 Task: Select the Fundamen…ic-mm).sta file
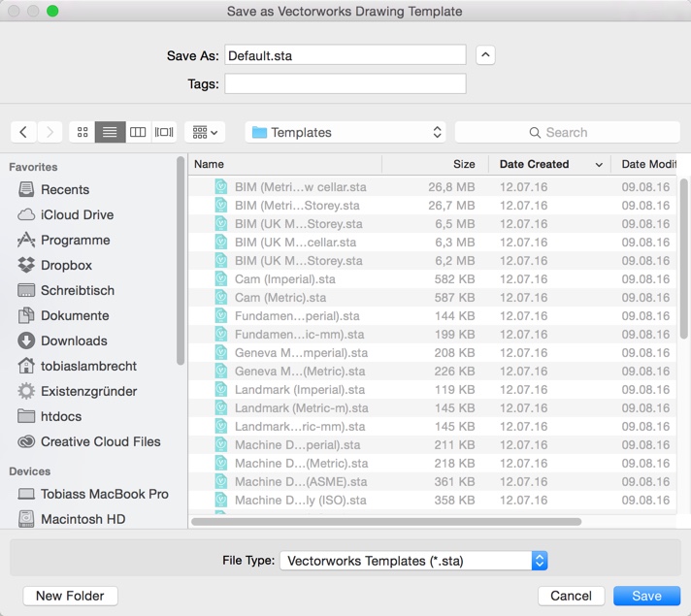point(433,335)
